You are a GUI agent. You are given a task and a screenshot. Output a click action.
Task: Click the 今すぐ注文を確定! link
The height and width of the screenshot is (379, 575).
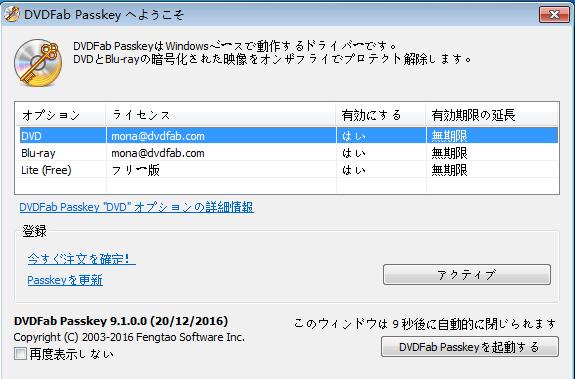(81, 259)
